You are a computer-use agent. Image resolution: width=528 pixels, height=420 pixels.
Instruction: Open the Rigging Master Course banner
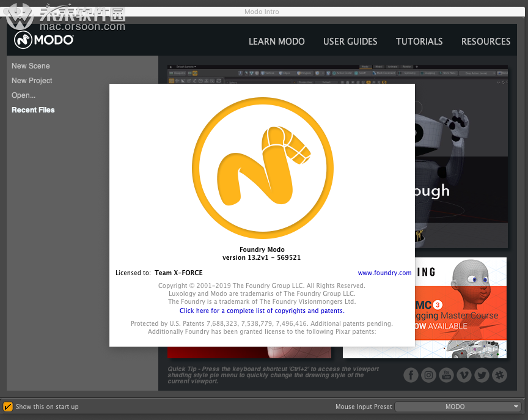(x=461, y=308)
